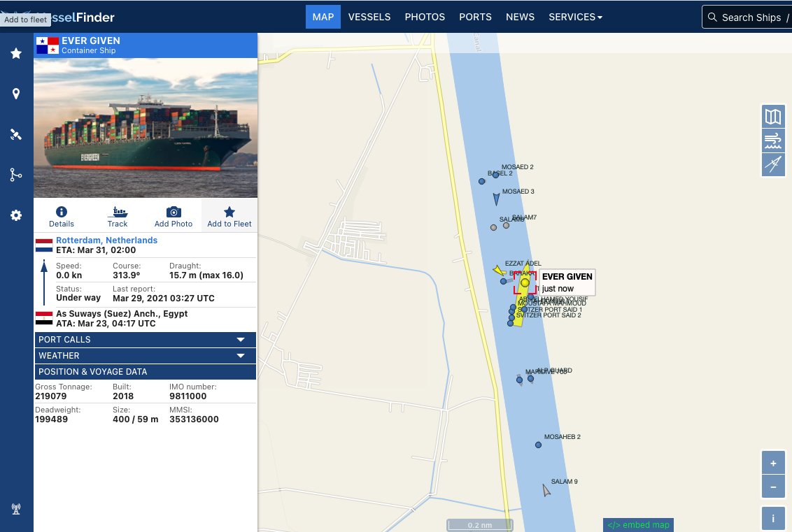
Task: Zoom out the map
Action: tap(773, 487)
